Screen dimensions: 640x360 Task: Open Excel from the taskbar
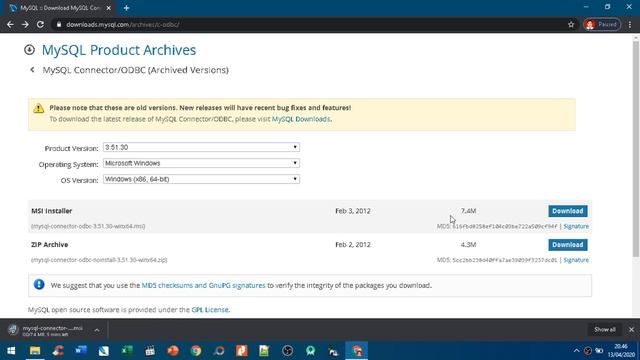point(127,351)
